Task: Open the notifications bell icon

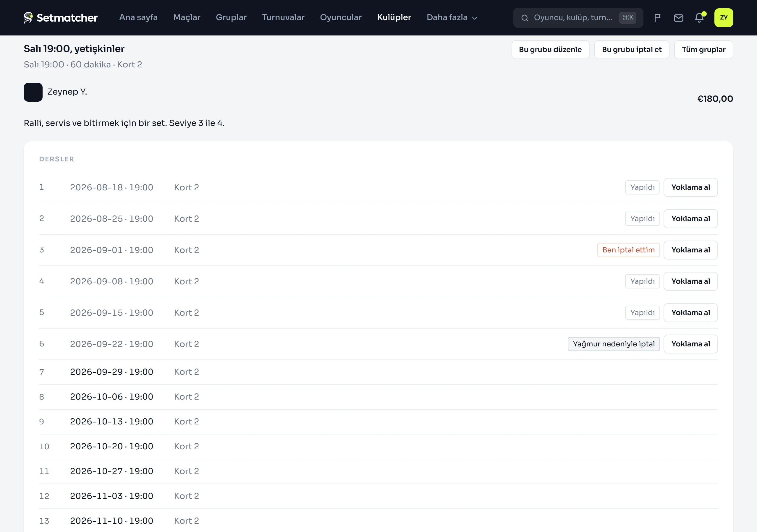Action: [x=699, y=18]
